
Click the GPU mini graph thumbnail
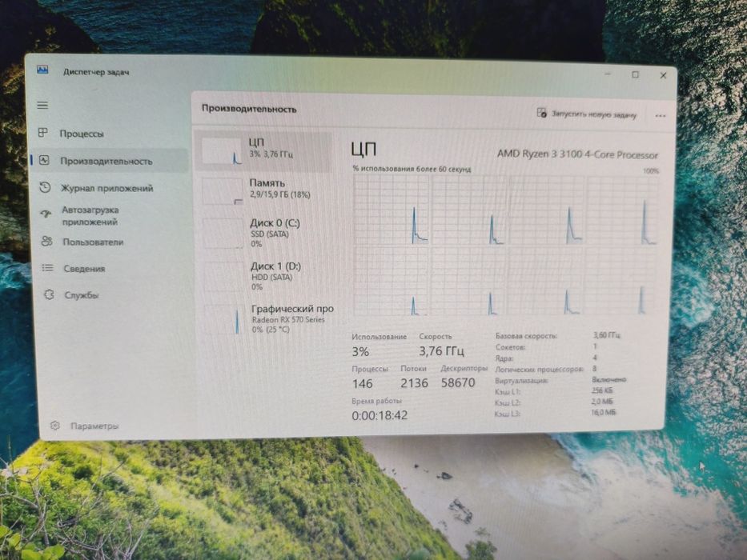pos(225,319)
